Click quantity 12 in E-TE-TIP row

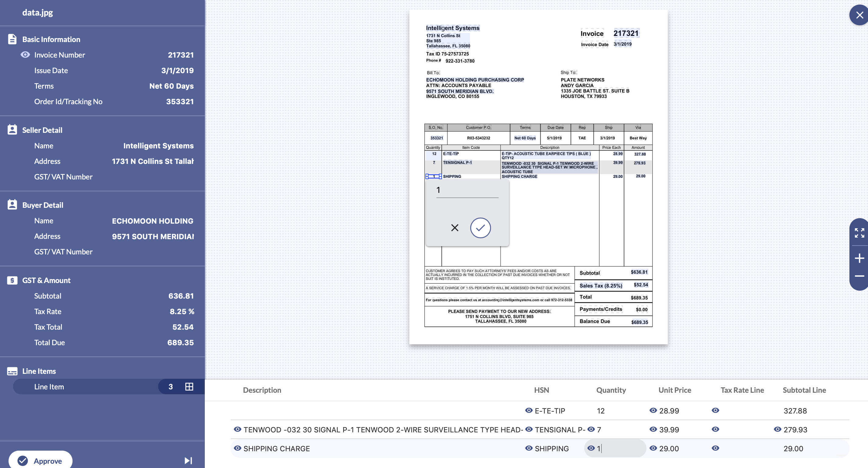[600, 410]
